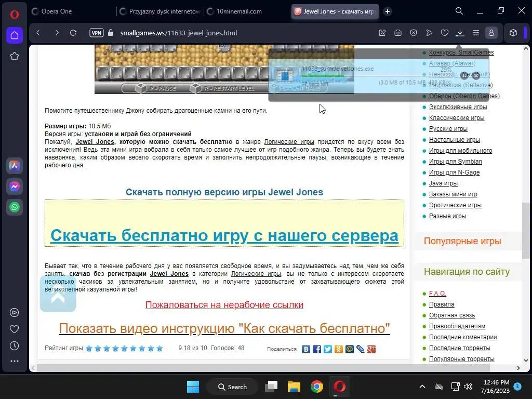Open Pinboards heart icon in the sidebar
Image resolution: width=532 pixels, height=399 pixels.
tap(14, 329)
